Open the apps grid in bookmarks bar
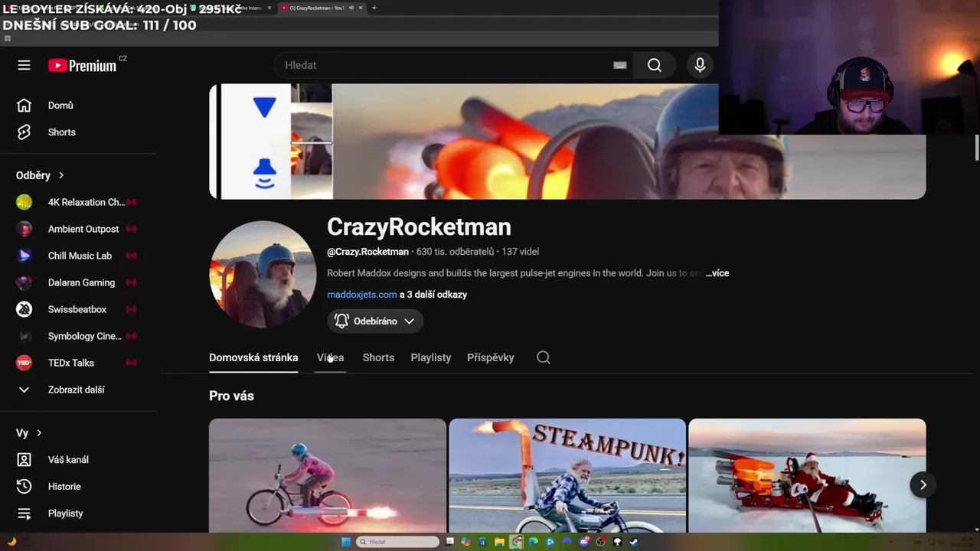 (8, 38)
